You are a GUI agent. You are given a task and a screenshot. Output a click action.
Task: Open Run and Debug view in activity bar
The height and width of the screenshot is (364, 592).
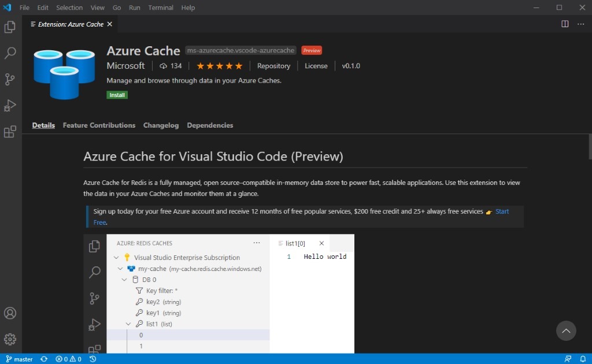point(10,106)
